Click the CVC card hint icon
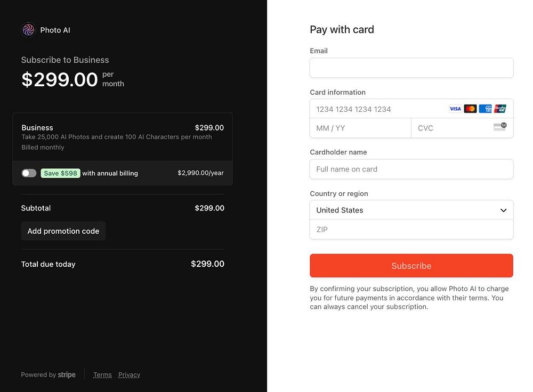This screenshot has width=533, height=392. [x=499, y=127]
